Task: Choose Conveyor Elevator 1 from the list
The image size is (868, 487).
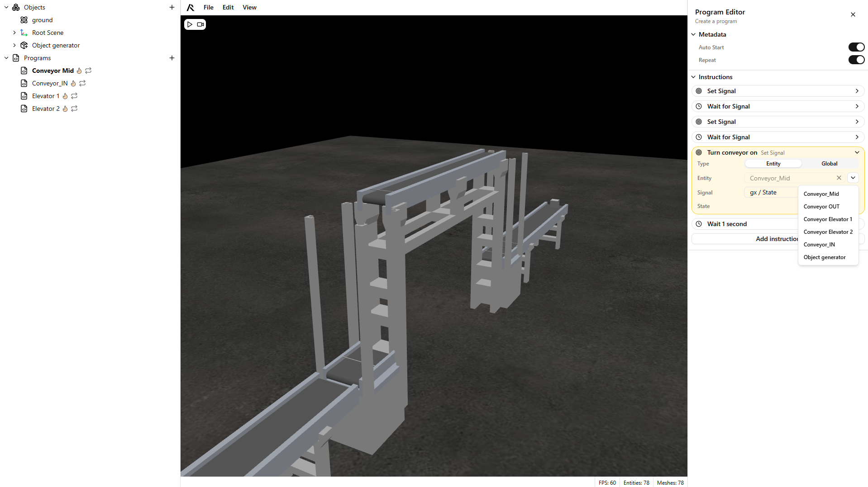Action: [x=827, y=219]
